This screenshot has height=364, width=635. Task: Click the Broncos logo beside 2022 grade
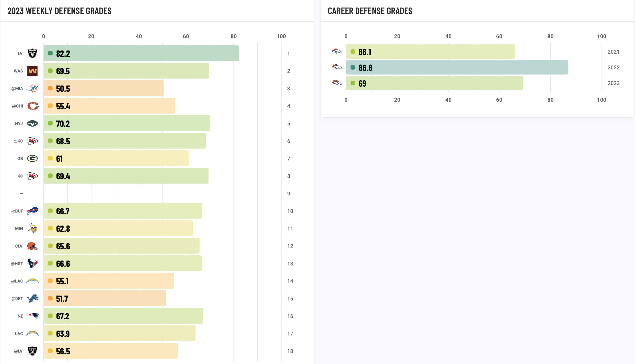[337, 68]
